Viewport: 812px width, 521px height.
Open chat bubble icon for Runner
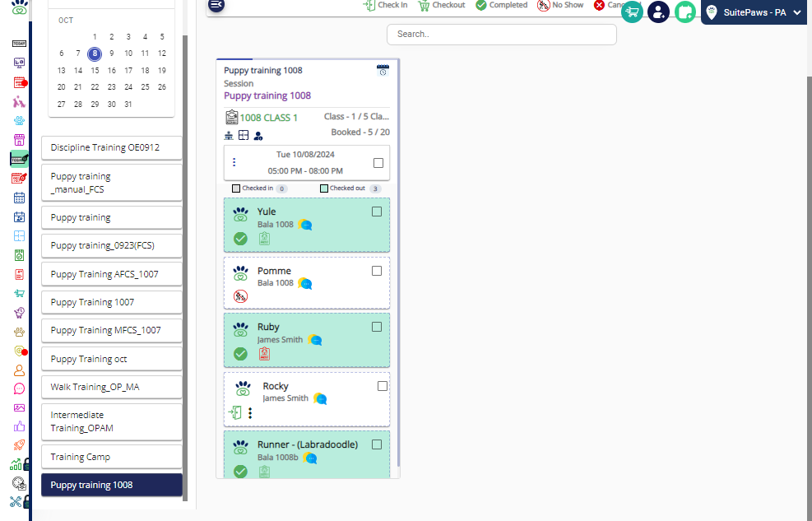310,458
